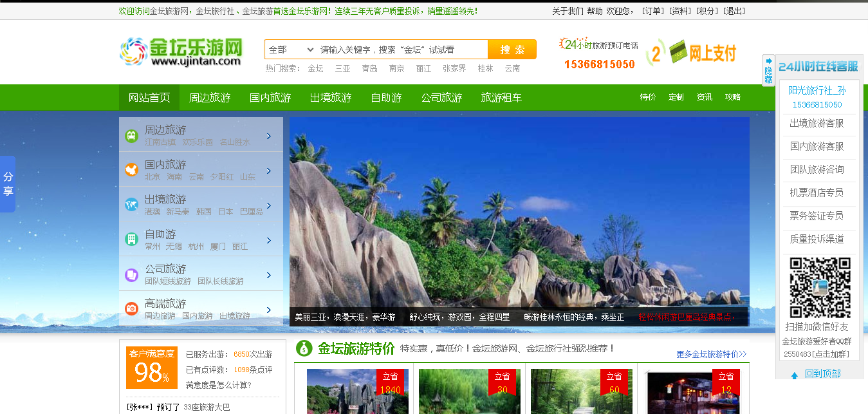Expand the 出境旅游 sidebar arrow
This screenshot has height=414, width=868.
(269, 205)
